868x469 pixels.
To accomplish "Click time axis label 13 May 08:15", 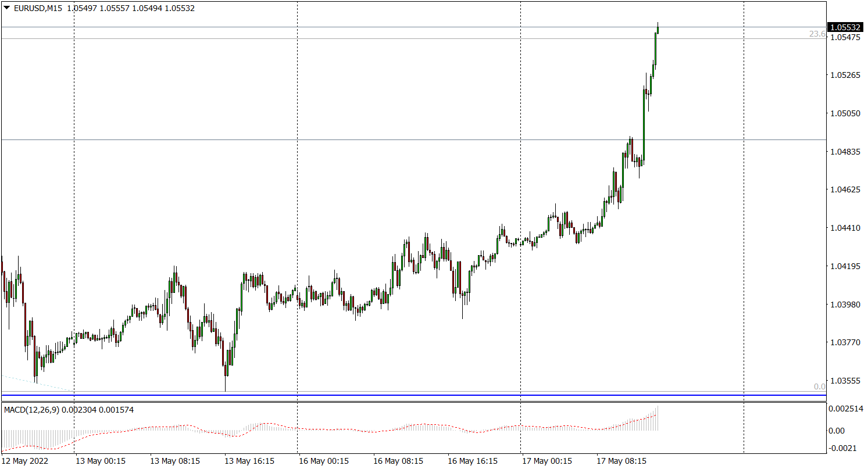I will tap(175, 461).
